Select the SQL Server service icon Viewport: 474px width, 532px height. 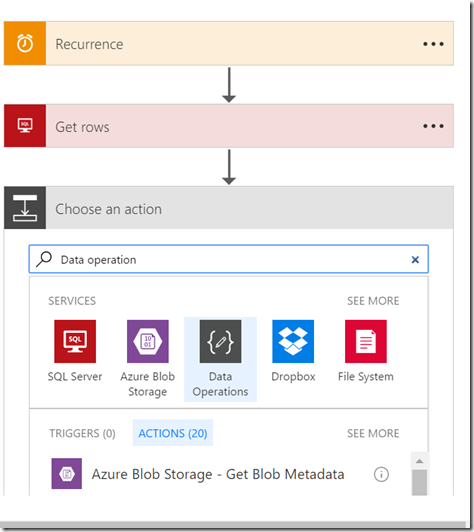point(75,341)
